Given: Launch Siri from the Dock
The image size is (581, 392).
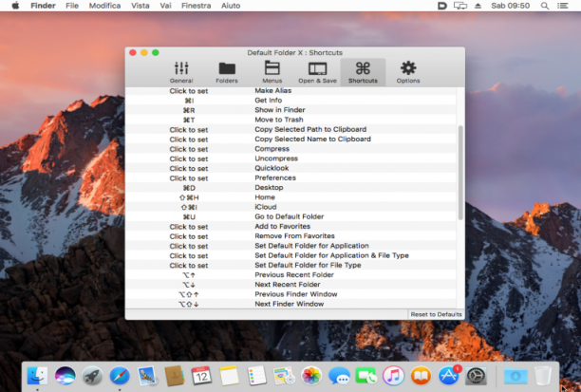Looking at the screenshot, I should coord(65,376).
